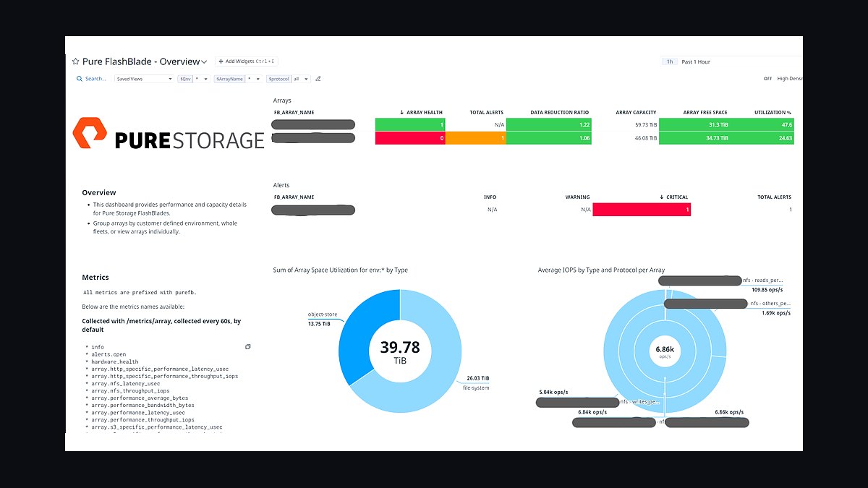The width and height of the screenshot is (868, 488).
Task: Click the Sum of Array Space Utilization title
Action: click(340, 270)
